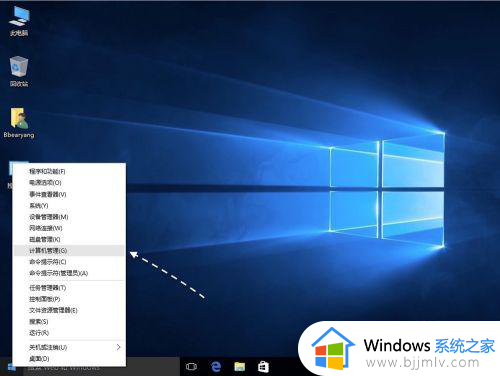
Task: Click the taskbar search box
Action: tap(102, 367)
